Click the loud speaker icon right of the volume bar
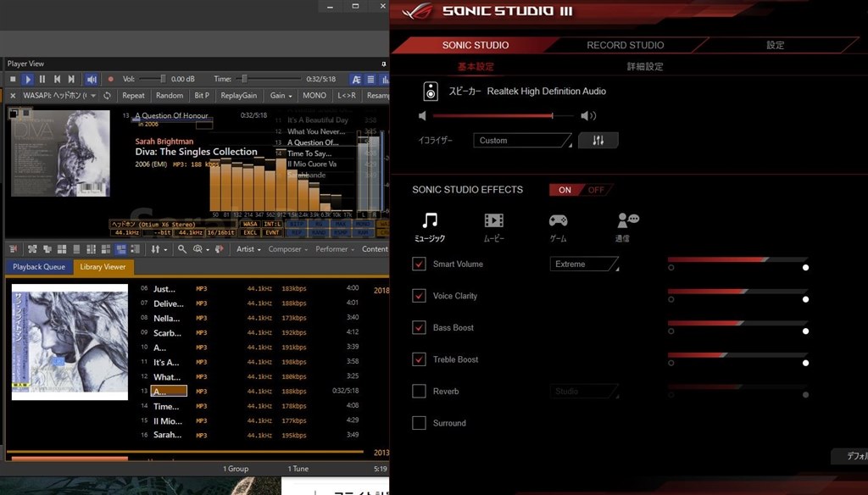This screenshot has height=495, width=868. [x=588, y=116]
